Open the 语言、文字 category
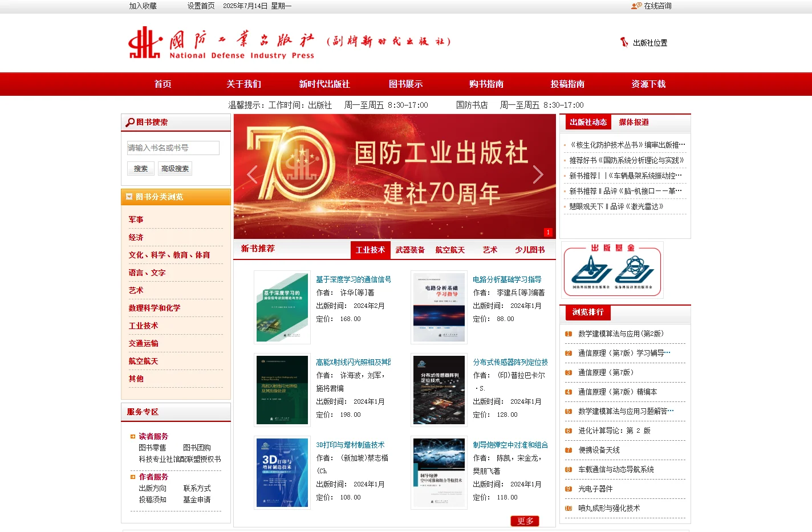Viewport: 812px width, 532px height. [x=147, y=273]
